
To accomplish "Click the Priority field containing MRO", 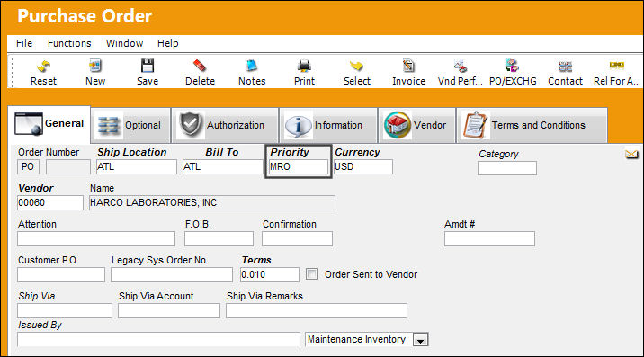I will pyautogui.click(x=299, y=166).
